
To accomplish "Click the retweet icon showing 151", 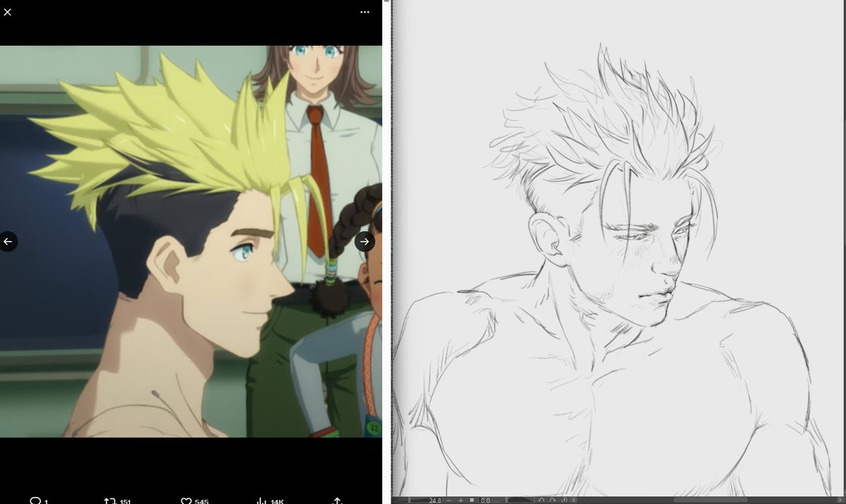I will click(110, 500).
